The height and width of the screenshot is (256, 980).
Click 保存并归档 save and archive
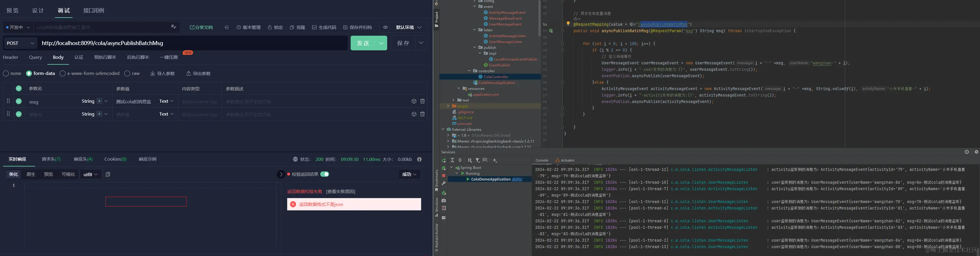pyautogui.click(x=357, y=28)
